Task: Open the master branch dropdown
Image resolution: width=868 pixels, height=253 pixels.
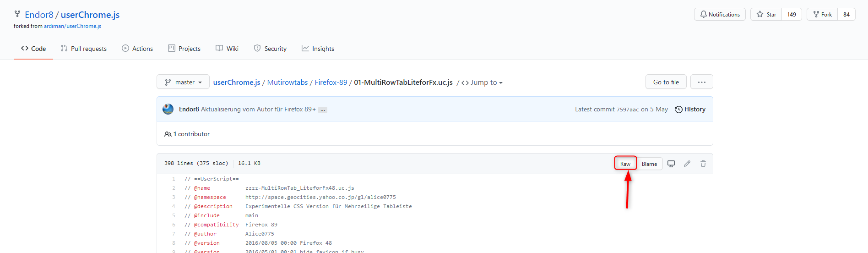Action: 183,82
